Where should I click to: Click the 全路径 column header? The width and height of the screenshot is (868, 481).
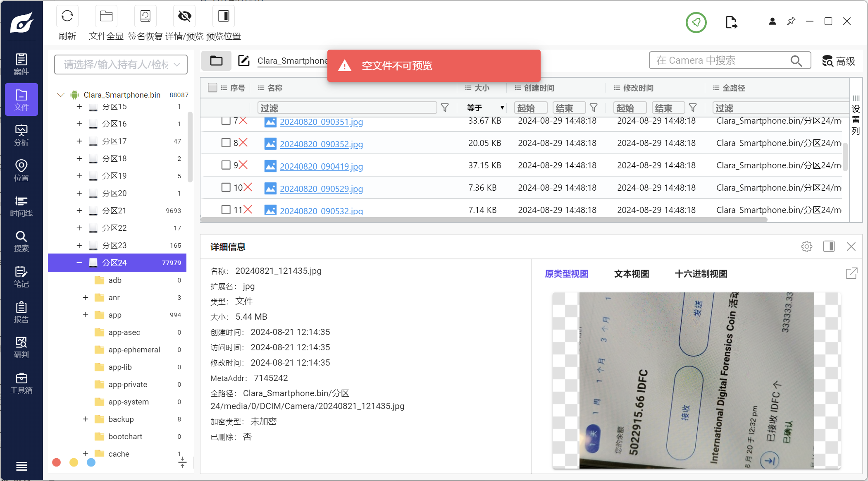tap(734, 88)
